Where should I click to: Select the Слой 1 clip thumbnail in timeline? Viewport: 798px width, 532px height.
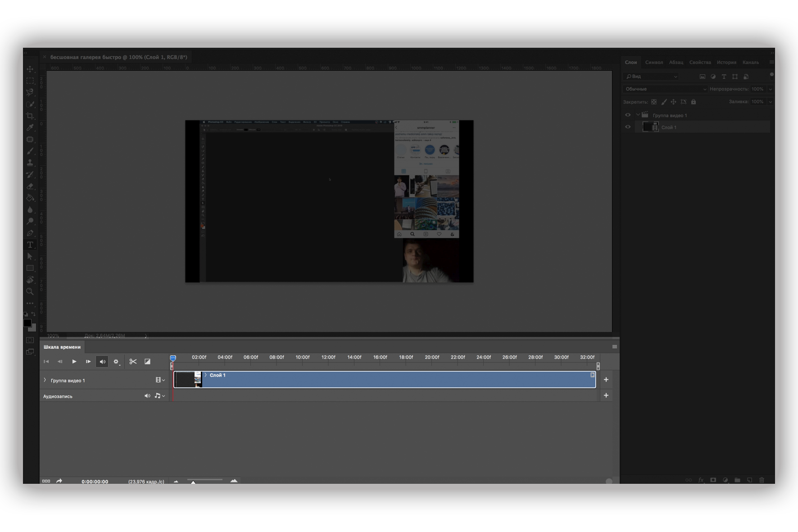point(188,380)
